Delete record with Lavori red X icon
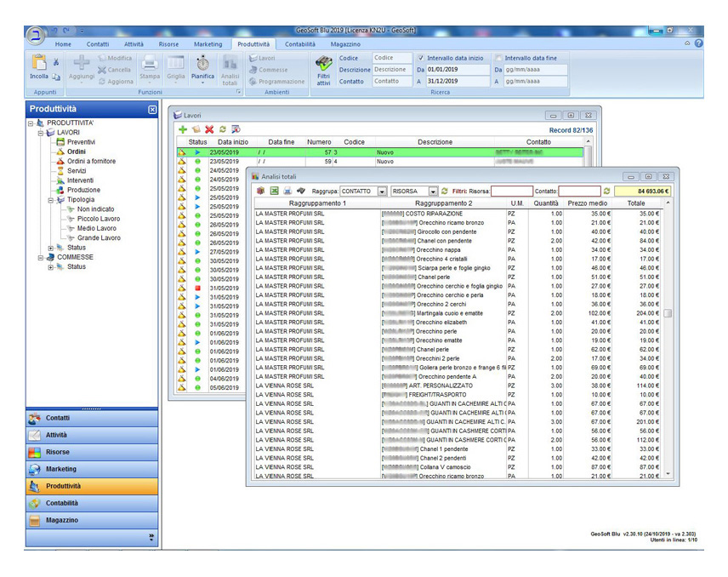728x577 pixels. (209, 129)
